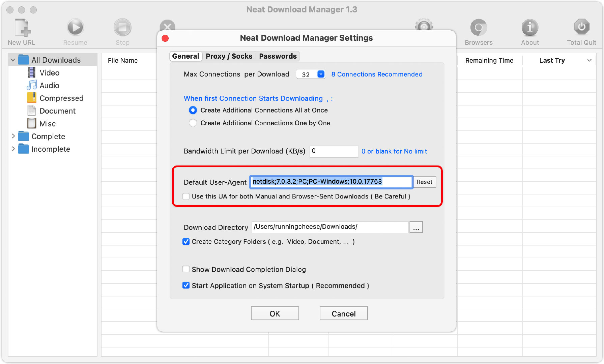Expand the Complete folder chevron
This screenshot has width=604, height=364.
pyautogui.click(x=13, y=136)
